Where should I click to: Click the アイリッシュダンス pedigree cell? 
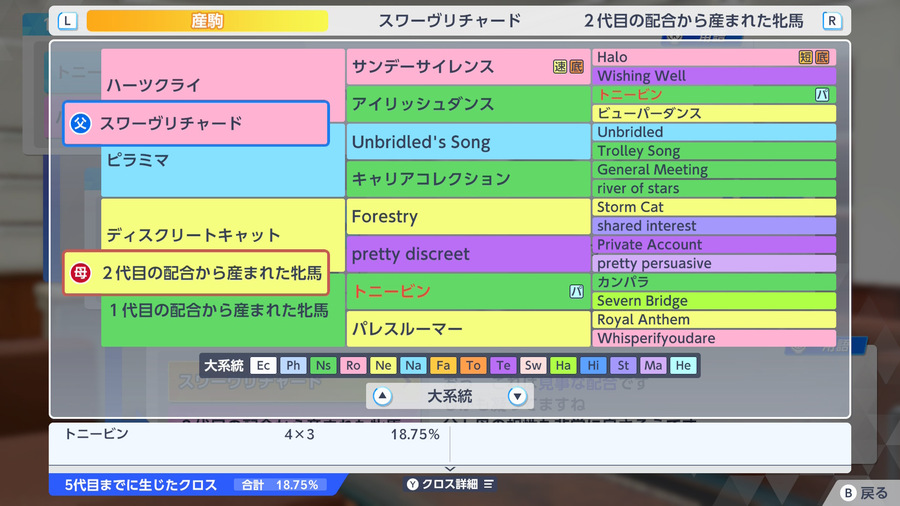[468, 104]
